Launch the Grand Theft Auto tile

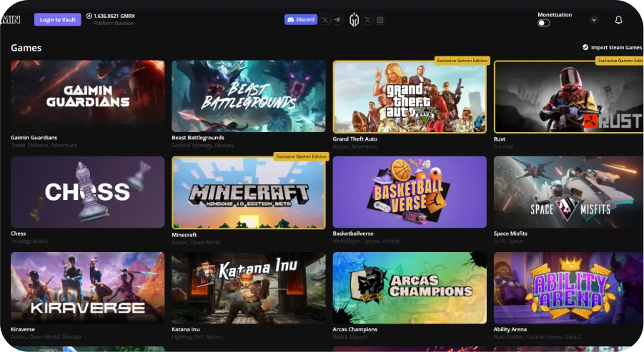pos(410,97)
